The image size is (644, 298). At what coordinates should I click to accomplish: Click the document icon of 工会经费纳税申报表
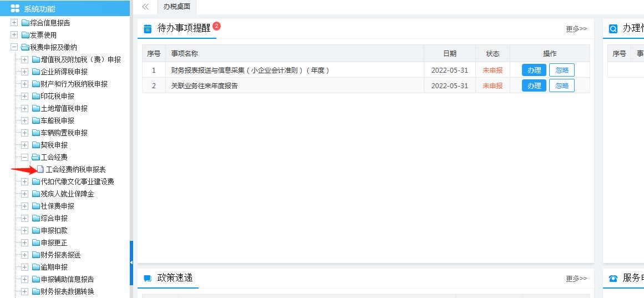(40, 169)
